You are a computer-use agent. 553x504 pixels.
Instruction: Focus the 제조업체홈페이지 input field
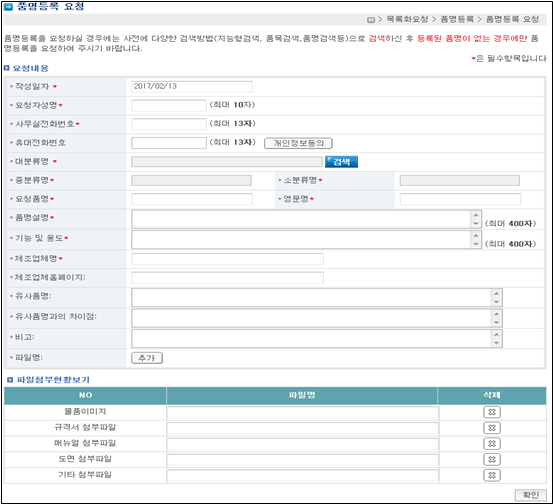pos(227,278)
